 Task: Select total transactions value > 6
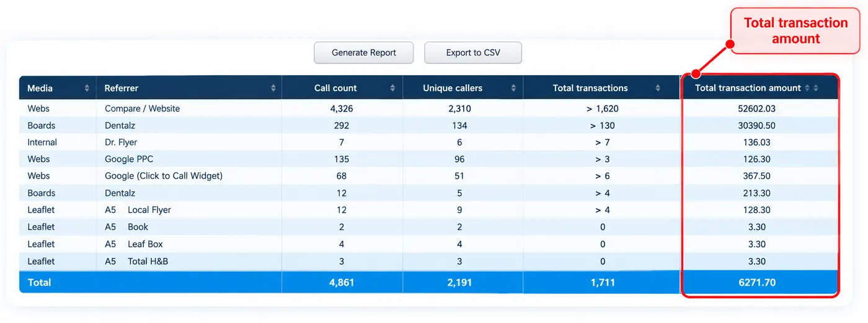(x=602, y=176)
